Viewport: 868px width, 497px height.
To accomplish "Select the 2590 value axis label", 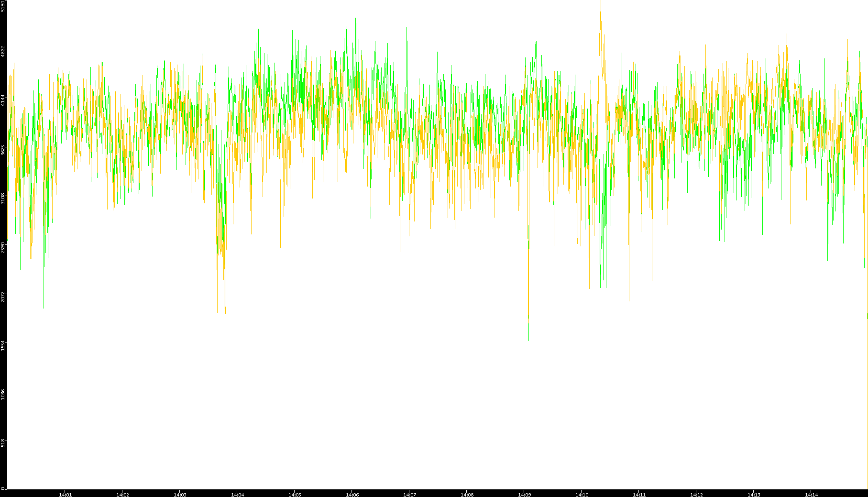I will tap(3, 247).
